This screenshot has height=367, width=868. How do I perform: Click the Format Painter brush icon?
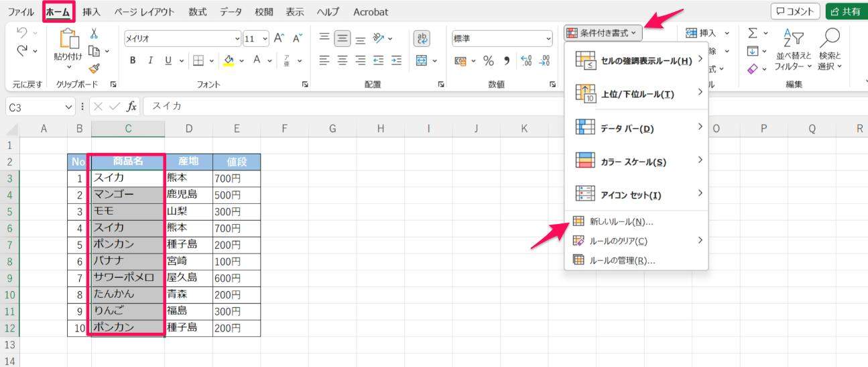coord(95,67)
